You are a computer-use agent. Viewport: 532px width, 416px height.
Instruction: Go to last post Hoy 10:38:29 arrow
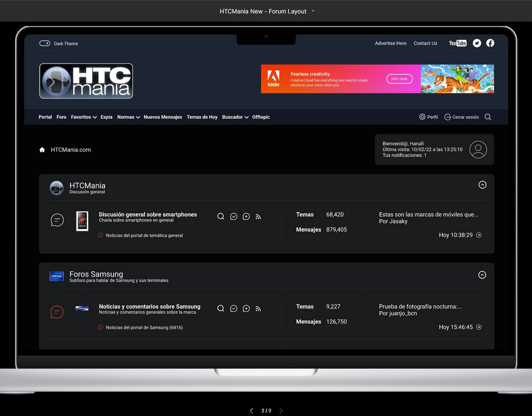coord(479,235)
